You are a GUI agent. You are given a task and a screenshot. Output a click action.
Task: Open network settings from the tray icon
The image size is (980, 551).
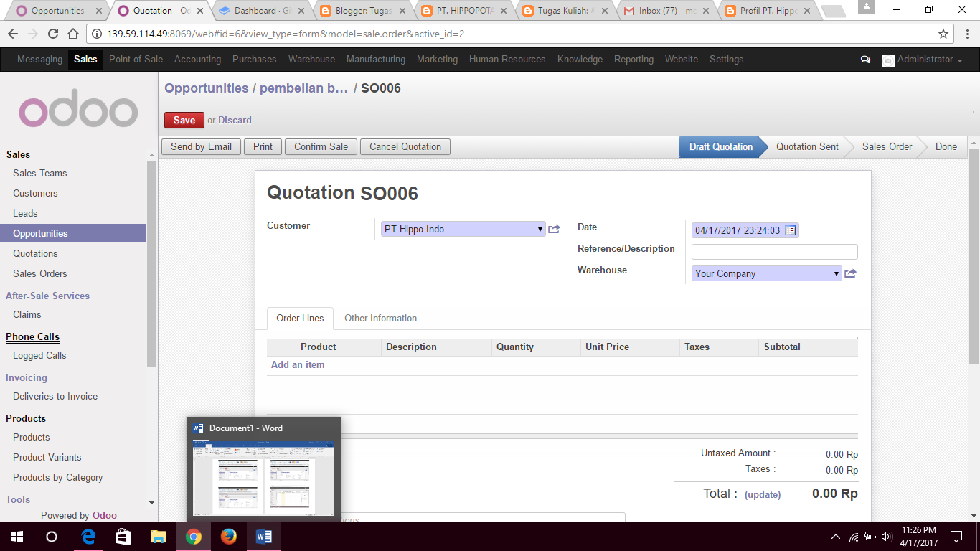coord(854,537)
